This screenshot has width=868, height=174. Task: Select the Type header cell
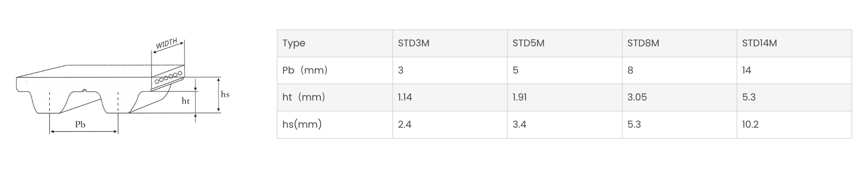(335, 43)
